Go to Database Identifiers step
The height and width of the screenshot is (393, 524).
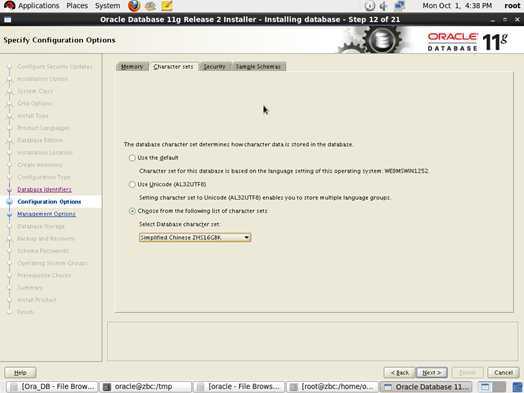point(44,189)
